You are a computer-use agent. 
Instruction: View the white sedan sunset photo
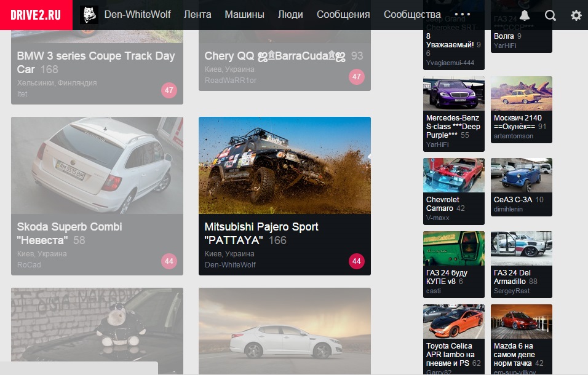tap(285, 331)
